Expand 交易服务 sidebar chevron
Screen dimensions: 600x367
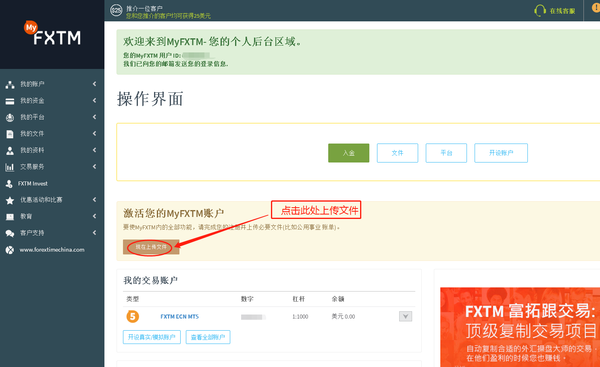[94, 166]
